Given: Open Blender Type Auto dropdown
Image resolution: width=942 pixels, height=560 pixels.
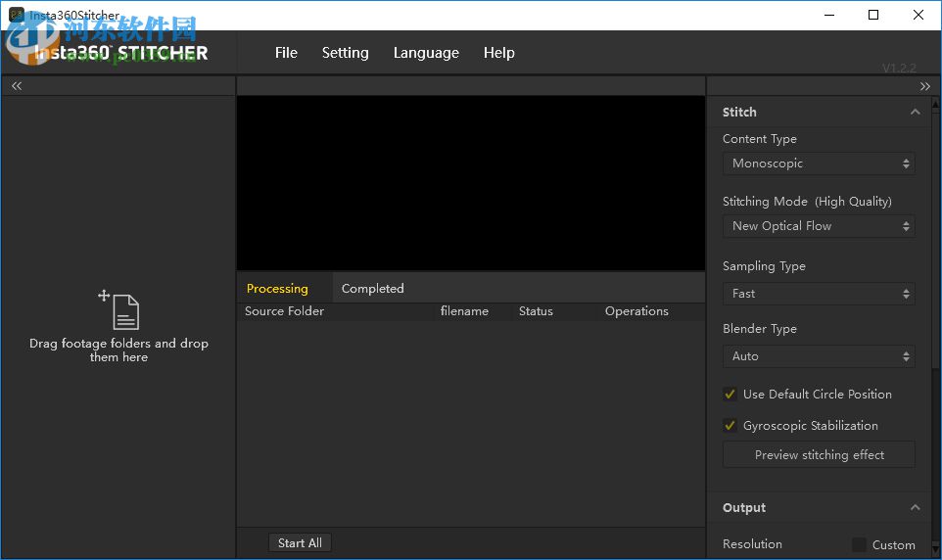Looking at the screenshot, I should 819,356.
